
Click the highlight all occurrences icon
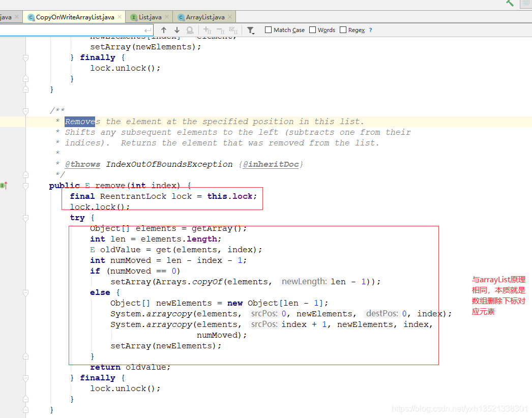pos(190,29)
